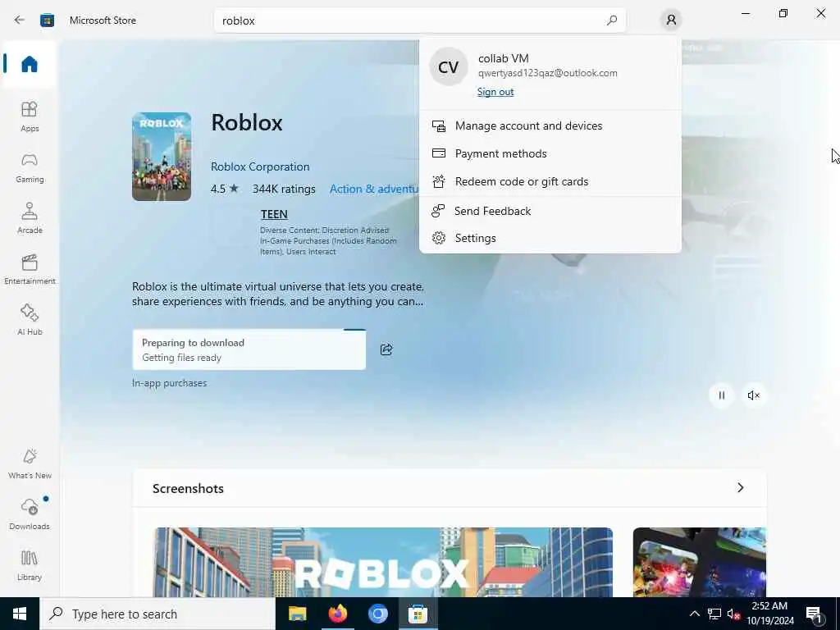Open Payment methods

(550, 153)
